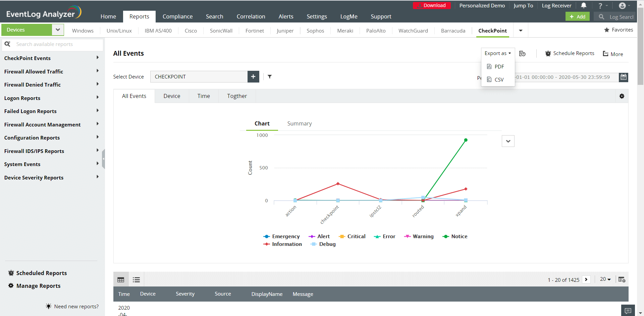The height and width of the screenshot is (316, 644).
Task: Open the Export as dropdown
Action: [x=498, y=53]
